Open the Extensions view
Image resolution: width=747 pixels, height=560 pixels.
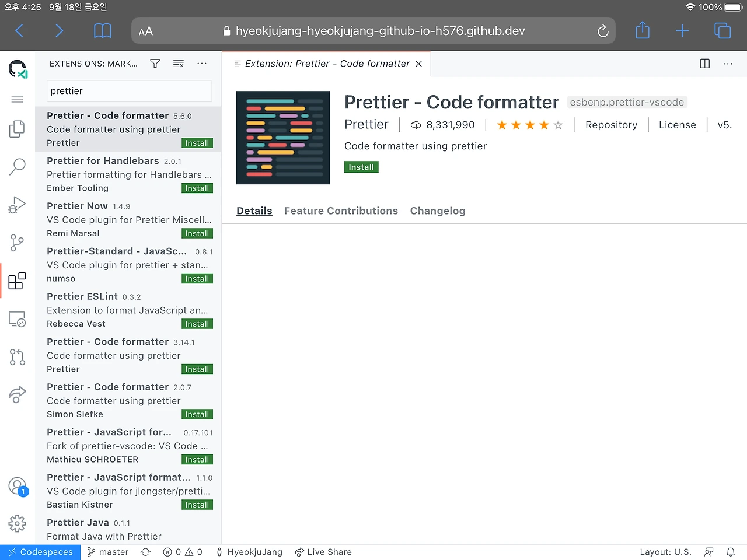click(x=18, y=281)
